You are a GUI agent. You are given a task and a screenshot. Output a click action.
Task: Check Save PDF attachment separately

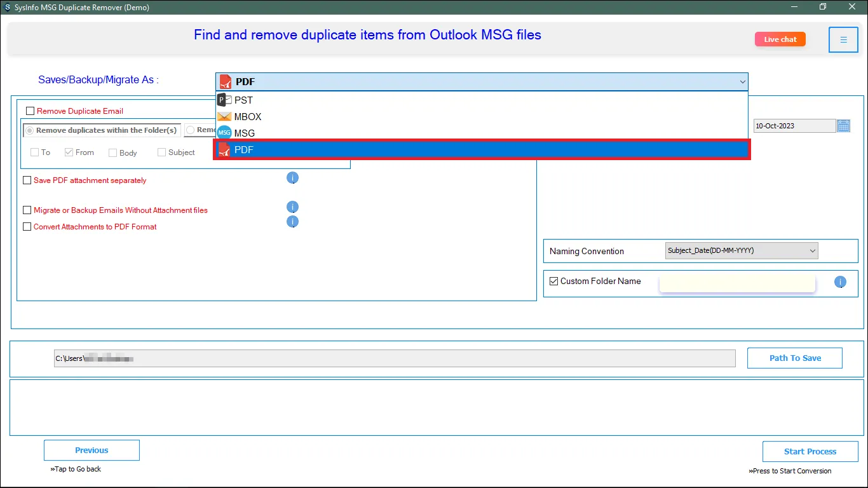pyautogui.click(x=27, y=180)
